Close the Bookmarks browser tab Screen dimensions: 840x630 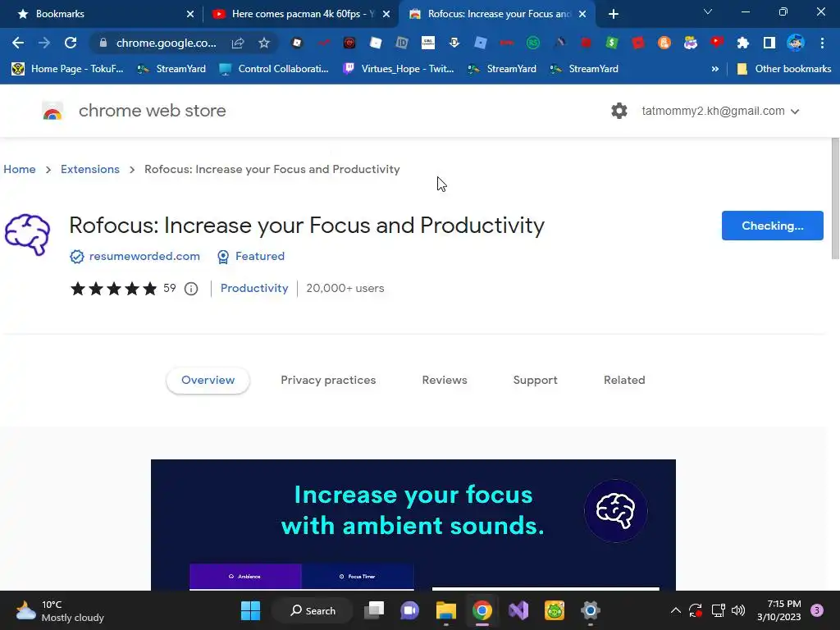(190, 14)
